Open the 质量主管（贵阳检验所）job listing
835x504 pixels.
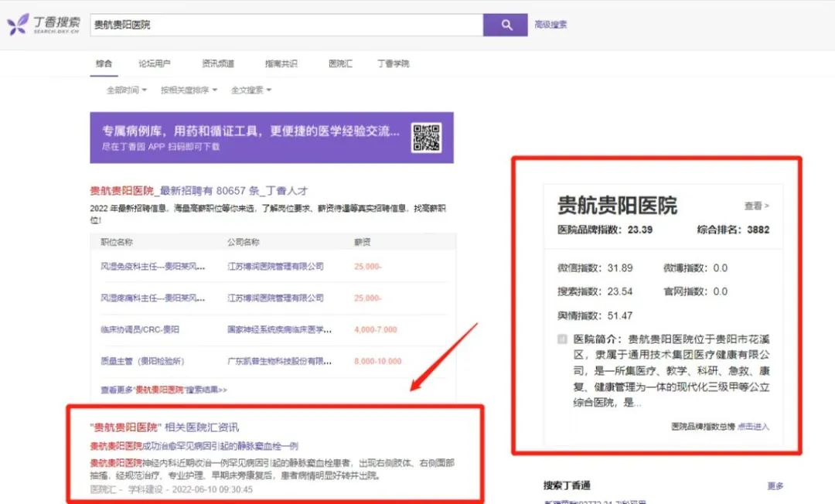click(142, 361)
